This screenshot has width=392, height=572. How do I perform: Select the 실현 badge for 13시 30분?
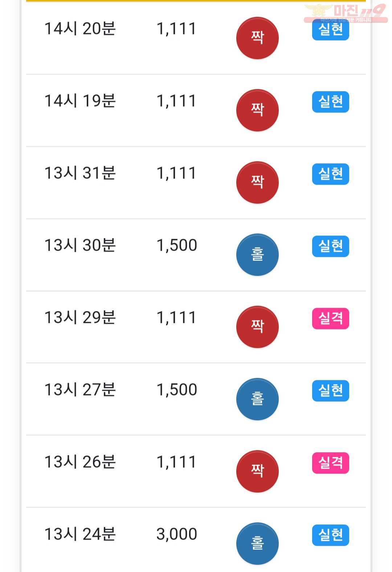click(331, 246)
